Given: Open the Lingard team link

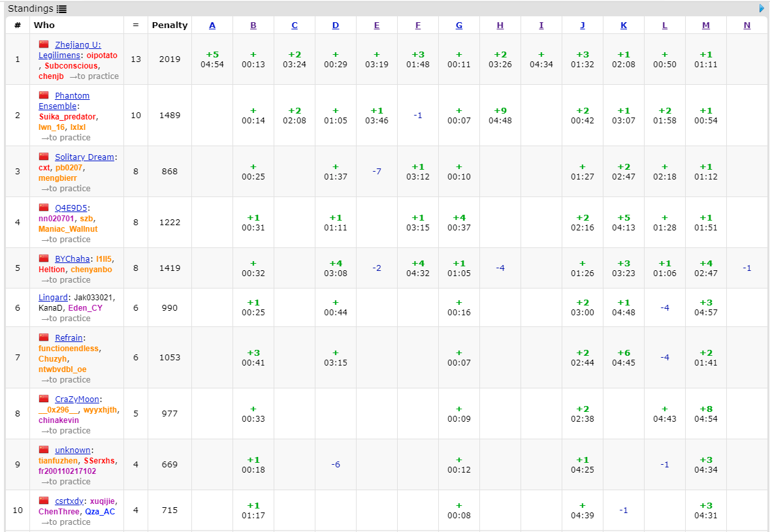Looking at the screenshot, I should point(54,297).
